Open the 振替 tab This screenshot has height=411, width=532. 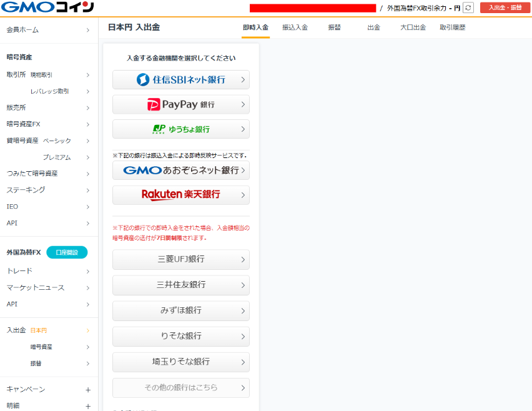(x=334, y=27)
